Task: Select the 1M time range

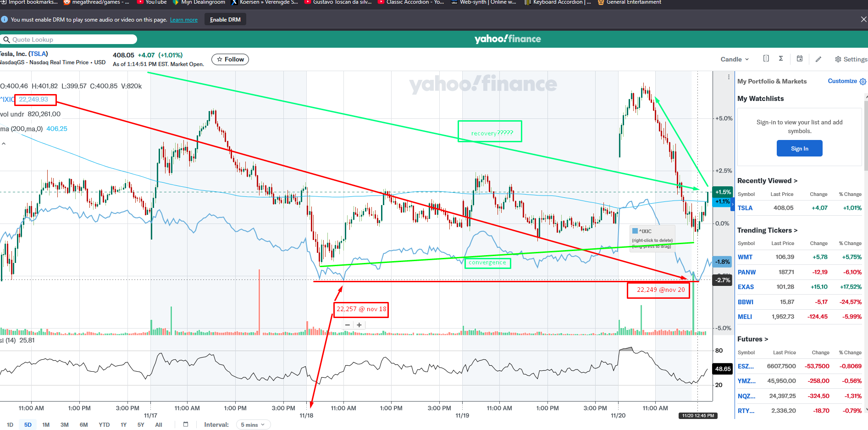Action: [x=46, y=424]
